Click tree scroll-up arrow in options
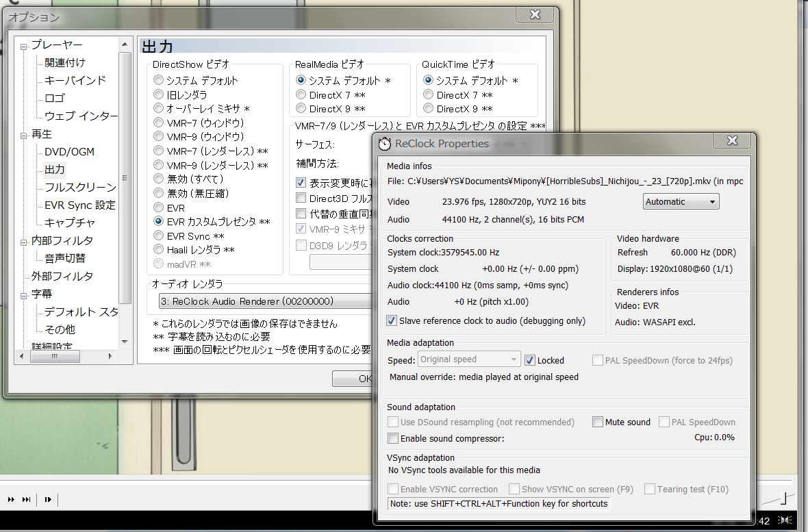The width and height of the screenshot is (808, 532). (x=125, y=45)
